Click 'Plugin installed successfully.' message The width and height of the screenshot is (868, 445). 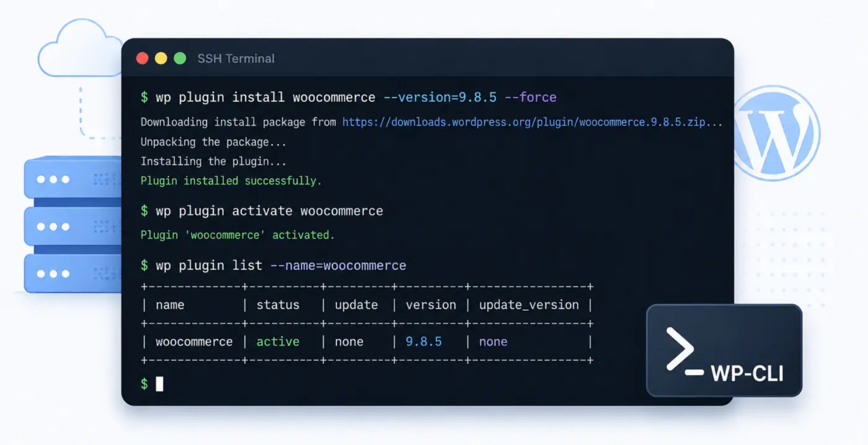click(x=231, y=181)
